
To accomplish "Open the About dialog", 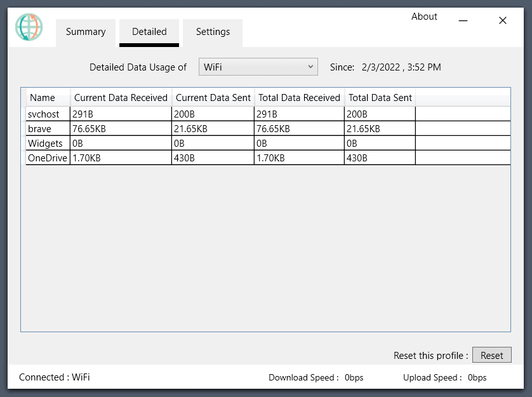I will point(424,17).
